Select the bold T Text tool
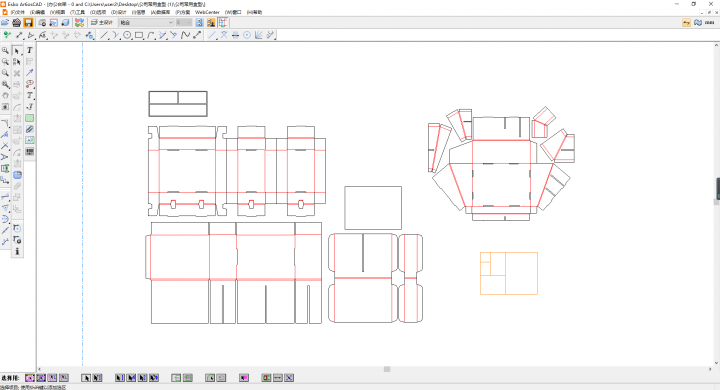This screenshot has height=390, width=720. click(x=29, y=50)
